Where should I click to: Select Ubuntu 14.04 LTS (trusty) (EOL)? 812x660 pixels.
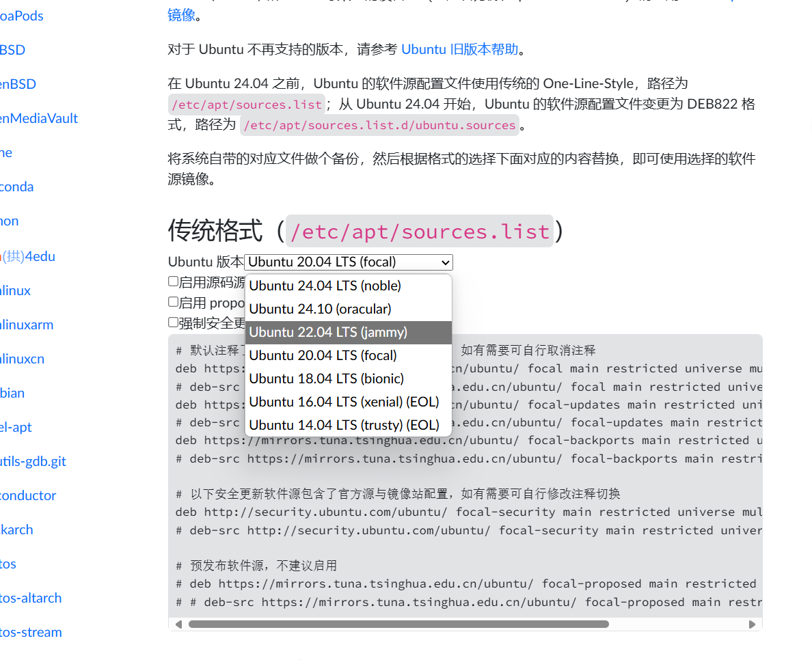(349, 425)
